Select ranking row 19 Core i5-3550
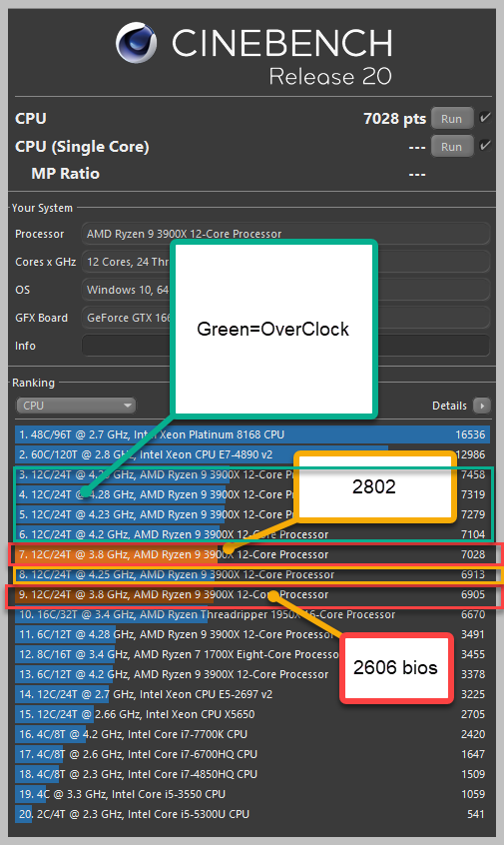 coord(252,794)
